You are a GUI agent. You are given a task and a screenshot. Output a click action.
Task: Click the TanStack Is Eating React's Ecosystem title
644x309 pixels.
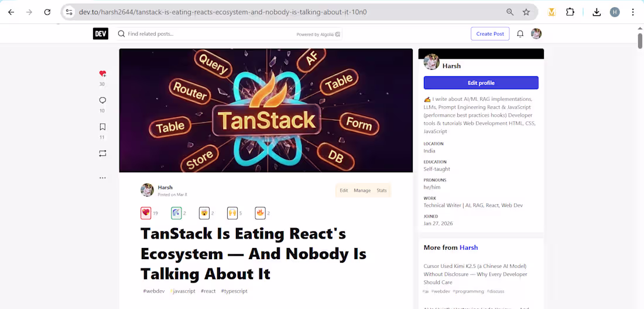pos(253,253)
